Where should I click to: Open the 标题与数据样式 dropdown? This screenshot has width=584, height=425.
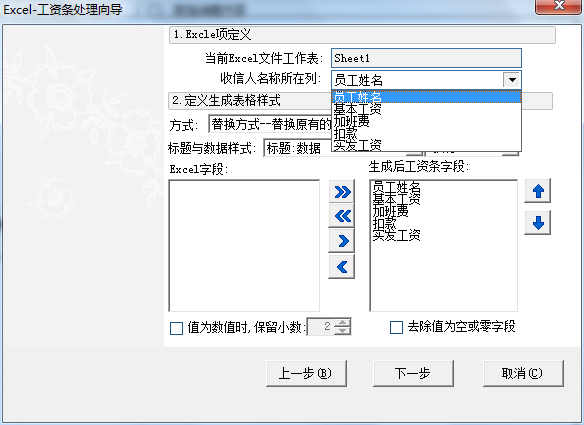(x=298, y=148)
